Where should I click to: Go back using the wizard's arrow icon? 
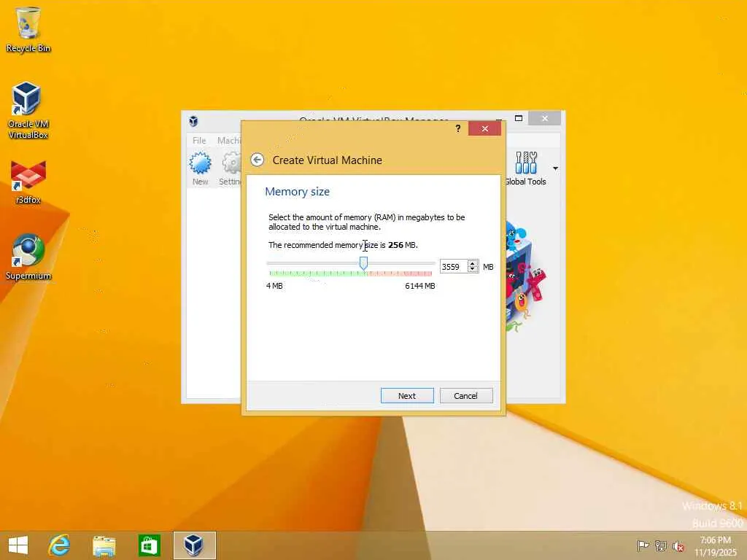258,160
